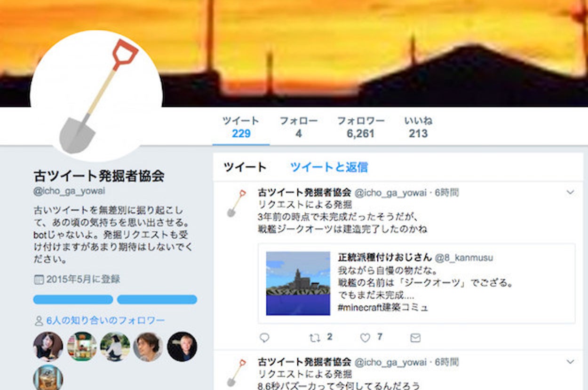588x390 pixels.
Task: Send first tweet via envelope message icon
Action: click(415, 338)
